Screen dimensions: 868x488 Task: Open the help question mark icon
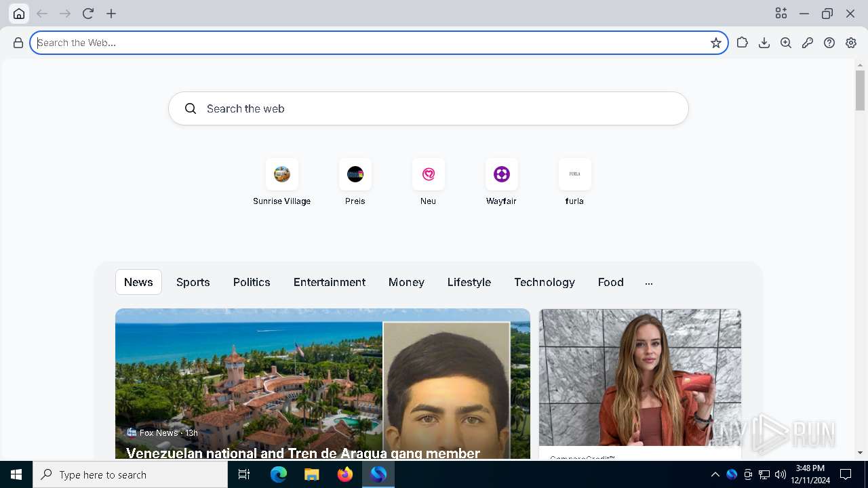click(x=829, y=43)
